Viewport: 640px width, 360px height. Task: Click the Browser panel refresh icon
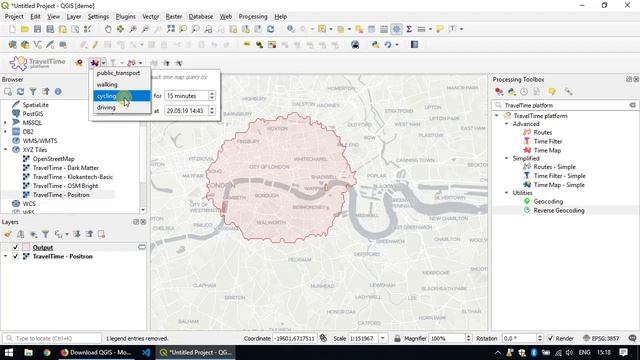pos(20,92)
